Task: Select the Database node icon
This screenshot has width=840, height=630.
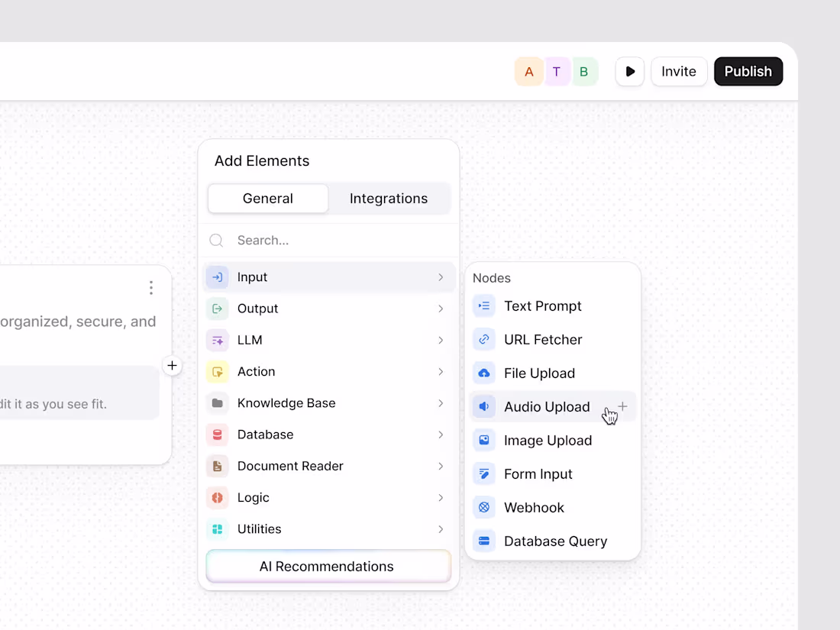Action: 218,434
